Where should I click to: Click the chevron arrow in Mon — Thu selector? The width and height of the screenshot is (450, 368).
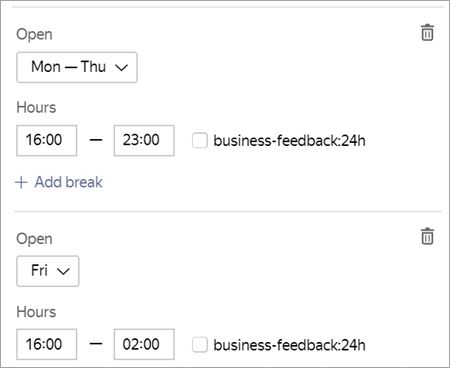point(121,68)
